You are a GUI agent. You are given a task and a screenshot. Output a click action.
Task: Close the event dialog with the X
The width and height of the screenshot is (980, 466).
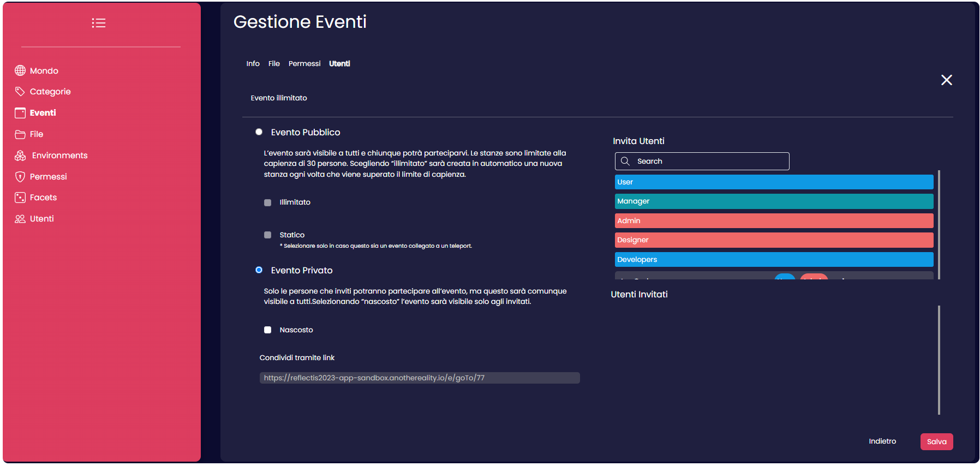947,80
